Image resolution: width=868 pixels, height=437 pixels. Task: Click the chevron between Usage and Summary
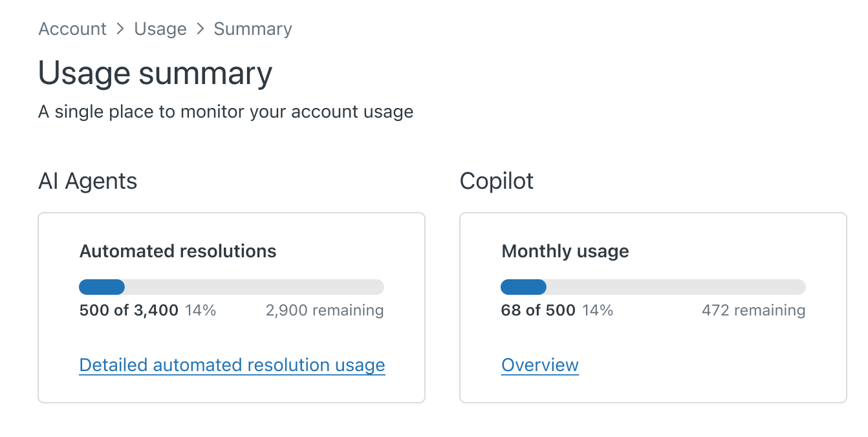201,29
